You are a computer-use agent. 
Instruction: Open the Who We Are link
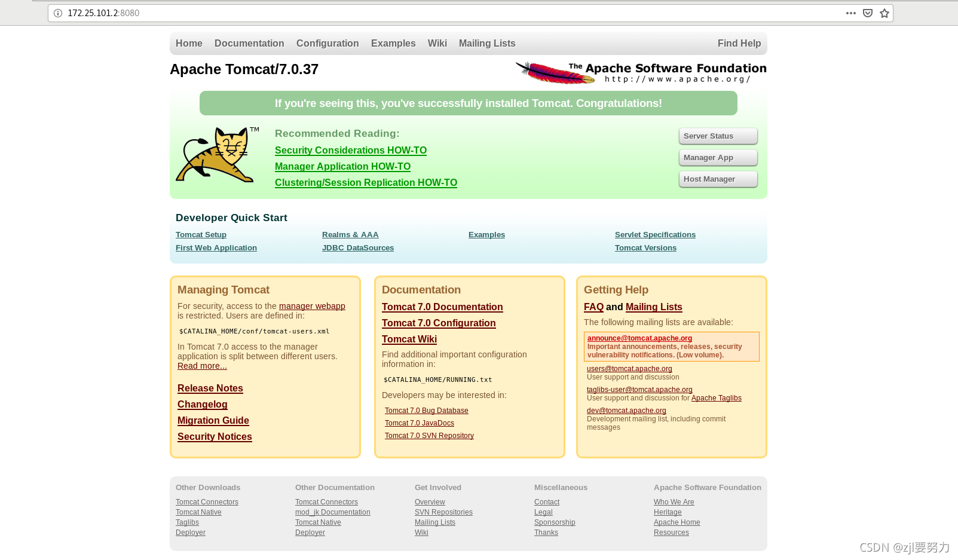pos(674,502)
